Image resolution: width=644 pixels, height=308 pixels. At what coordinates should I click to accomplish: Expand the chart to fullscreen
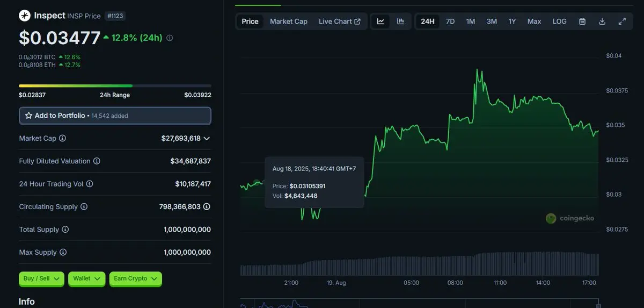point(622,22)
